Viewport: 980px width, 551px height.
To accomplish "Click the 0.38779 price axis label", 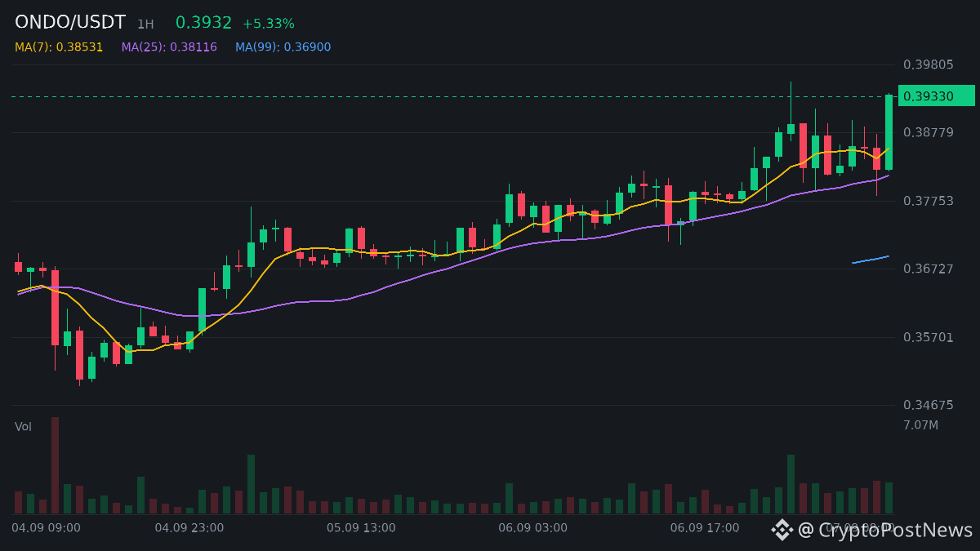I will tap(928, 132).
